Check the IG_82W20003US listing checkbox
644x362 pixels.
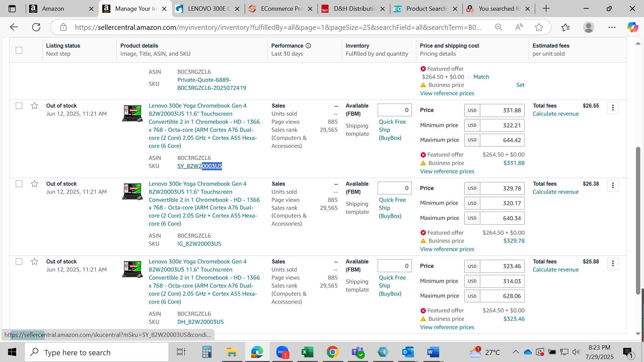click(x=19, y=184)
